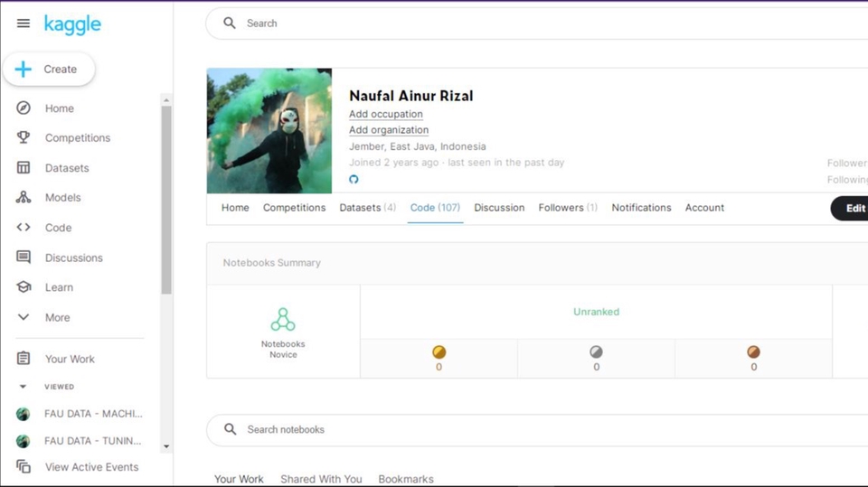Click the bronze medal icon

[753, 352]
